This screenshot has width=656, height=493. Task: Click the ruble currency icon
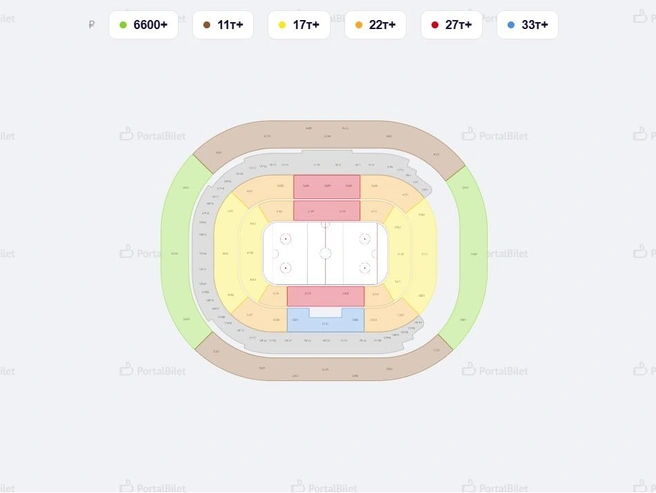click(92, 25)
